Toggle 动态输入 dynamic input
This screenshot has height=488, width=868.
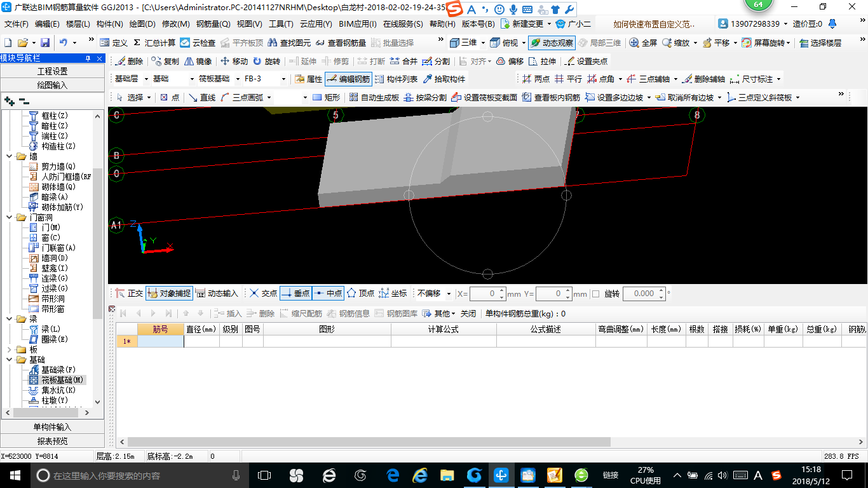click(x=217, y=294)
